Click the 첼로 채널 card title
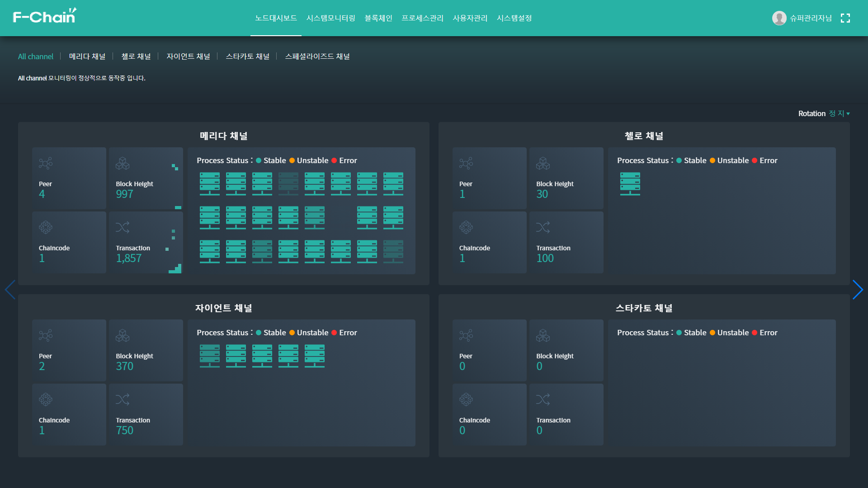This screenshot has width=868, height=488. [644, 136]
